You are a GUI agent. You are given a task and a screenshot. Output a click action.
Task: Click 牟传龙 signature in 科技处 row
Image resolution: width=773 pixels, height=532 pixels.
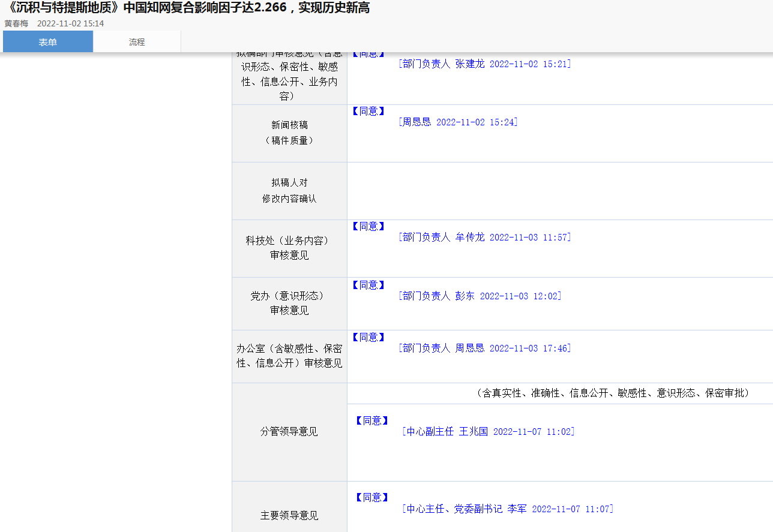(x=484, y=238)
